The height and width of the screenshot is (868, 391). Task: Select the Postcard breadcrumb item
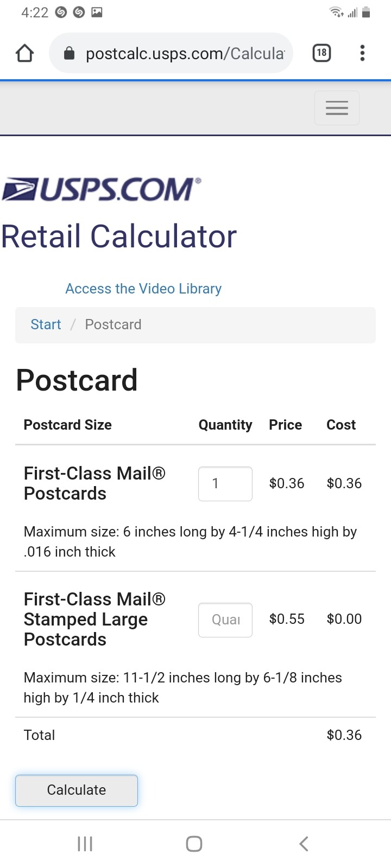click(113, 324)
